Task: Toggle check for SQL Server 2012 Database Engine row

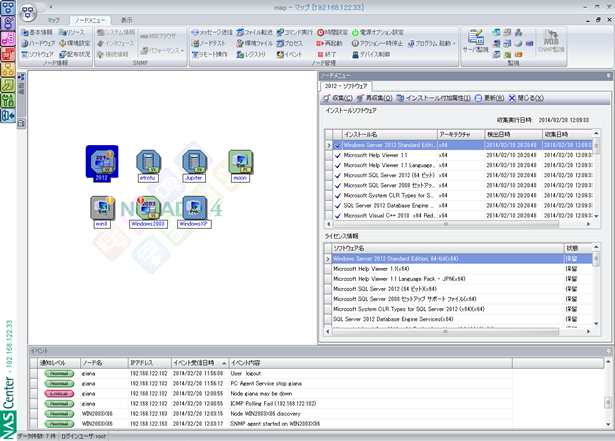Action: [x=338, y=206]
